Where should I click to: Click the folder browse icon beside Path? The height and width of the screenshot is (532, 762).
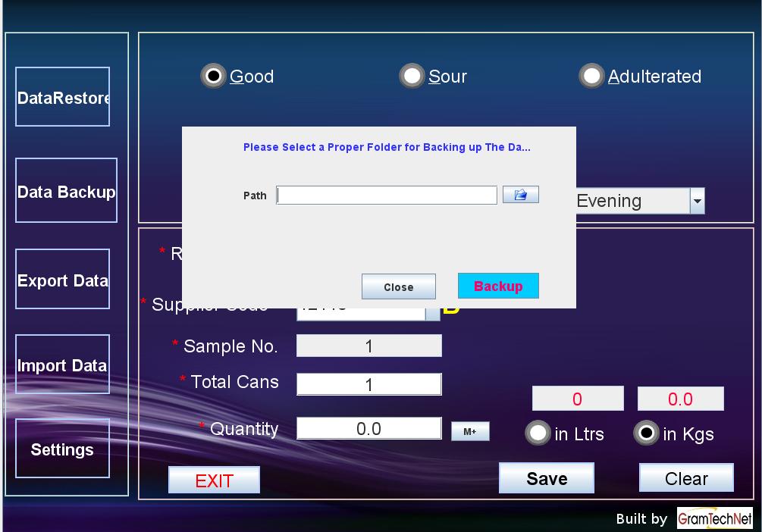520,196
